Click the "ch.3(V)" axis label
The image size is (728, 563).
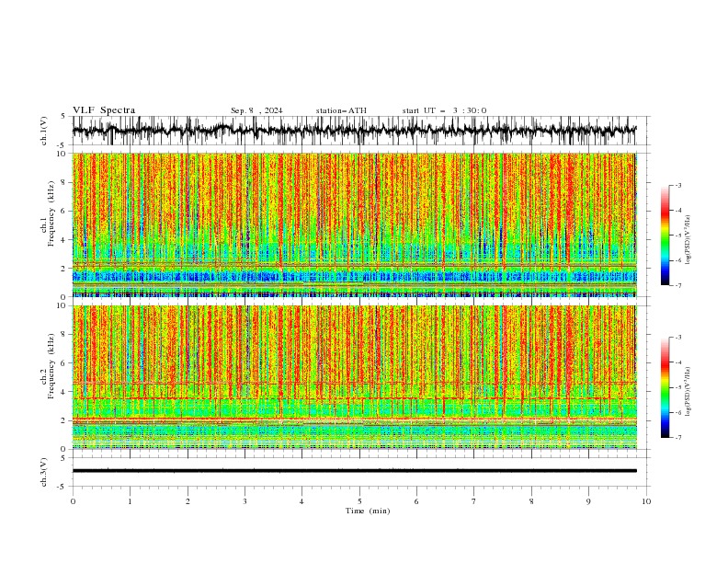pyautogui.click(x=44, y=472)
